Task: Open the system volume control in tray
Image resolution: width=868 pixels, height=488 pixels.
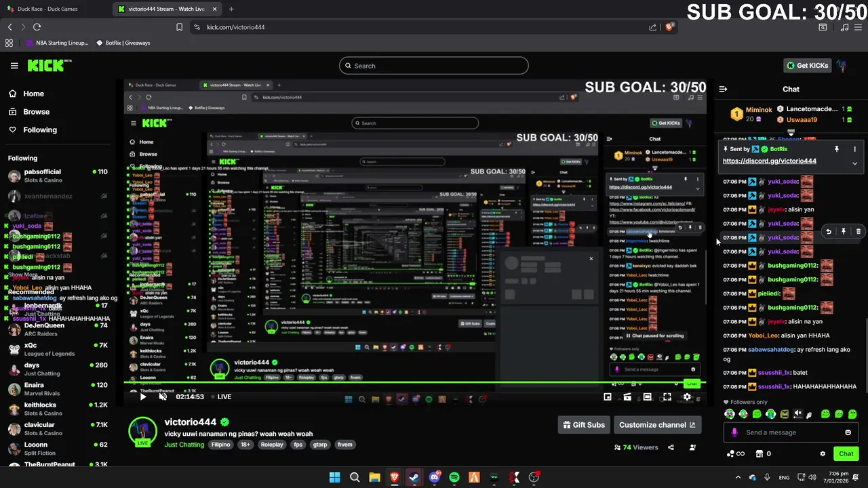Action: click(x=812, y=477)
